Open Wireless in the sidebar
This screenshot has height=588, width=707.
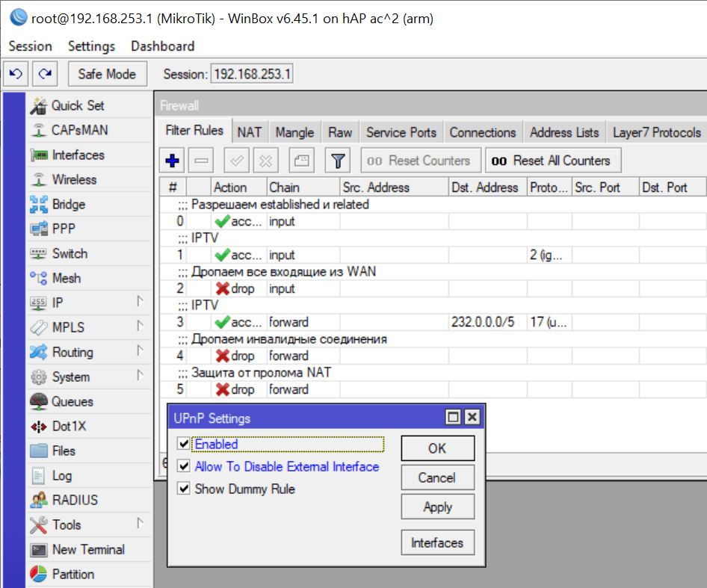pos(89,179)
